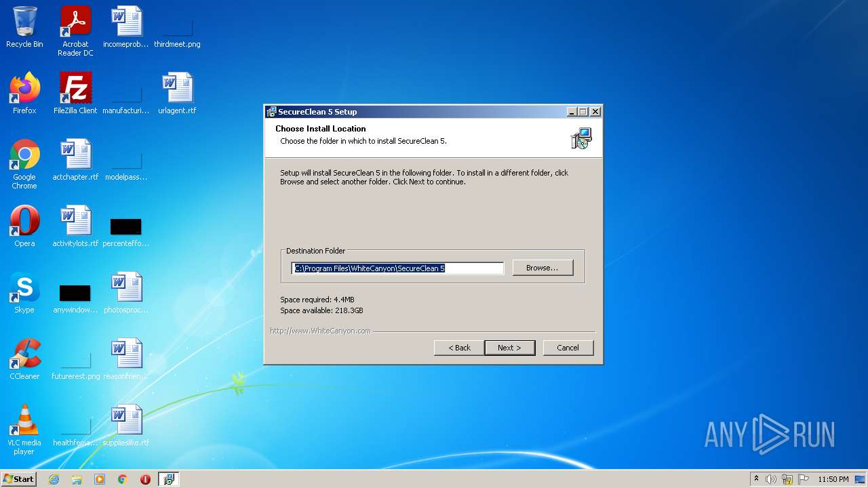
Task: Open reasonfrien... Word document icon
Action: pyautogui.click(x=126, y=359)
